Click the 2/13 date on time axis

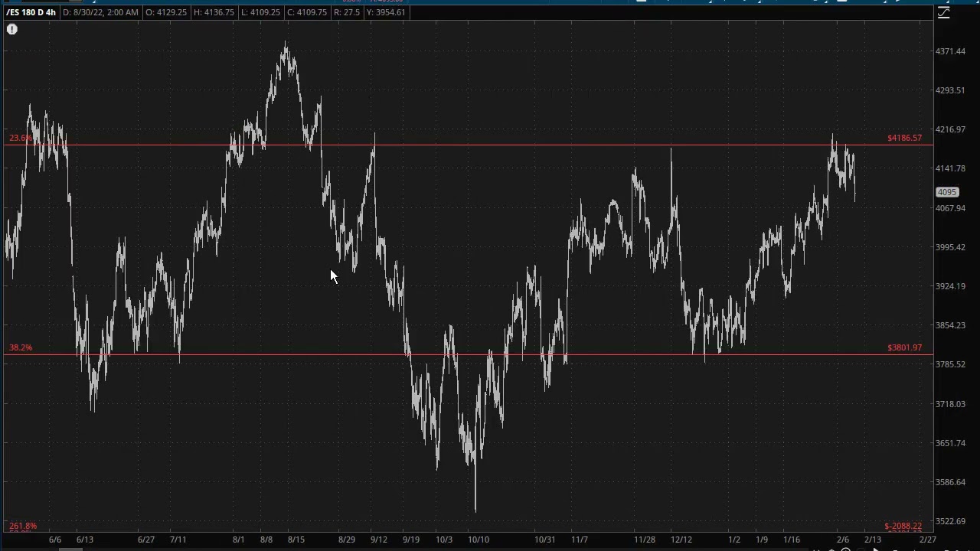pos(872,540)
